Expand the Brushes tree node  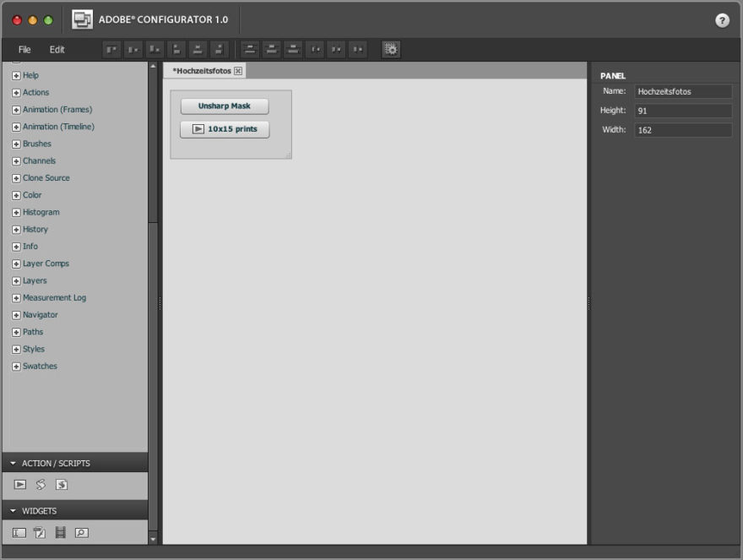tap(16, 144)
